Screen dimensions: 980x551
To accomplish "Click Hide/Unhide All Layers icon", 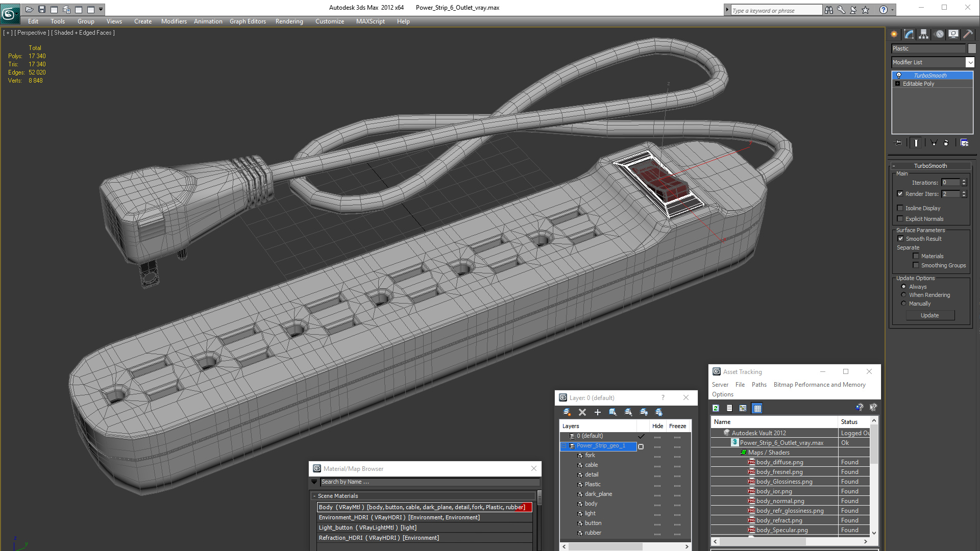I will point(644,412).
